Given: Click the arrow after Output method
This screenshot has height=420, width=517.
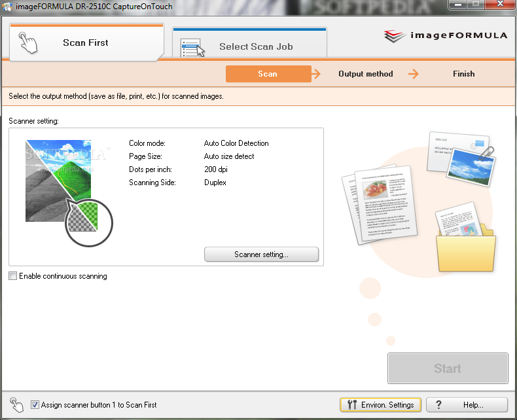Looking at the screenshot, I should coord(413,74).
